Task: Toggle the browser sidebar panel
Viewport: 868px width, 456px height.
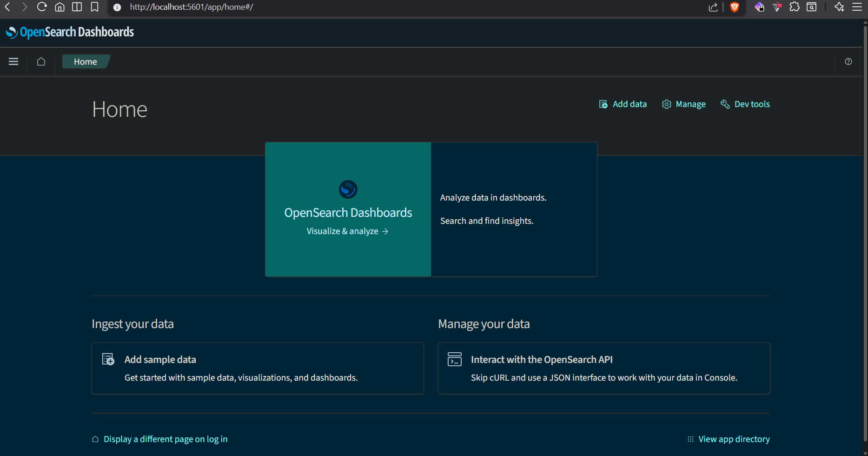Action: (77, 7)
